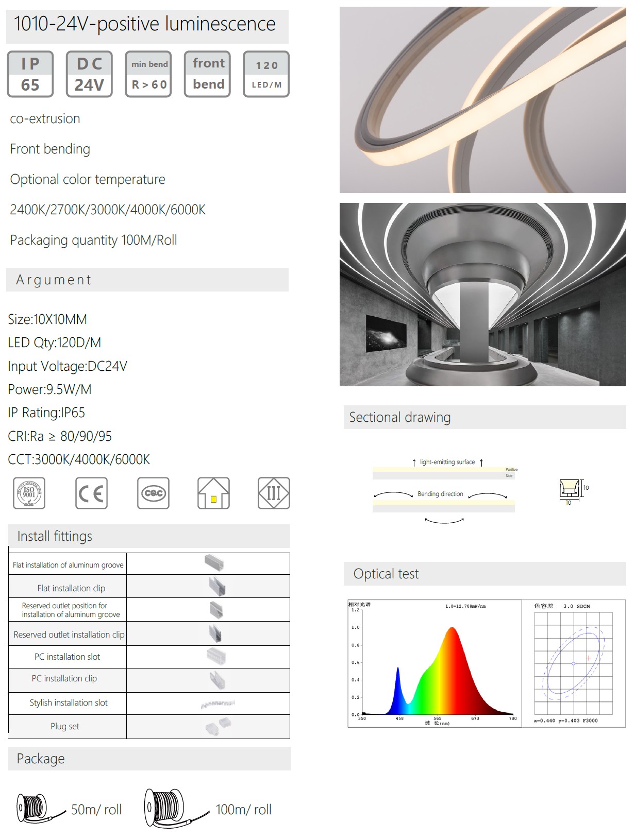Click the 120 LED/M badge

coord(266,74)
